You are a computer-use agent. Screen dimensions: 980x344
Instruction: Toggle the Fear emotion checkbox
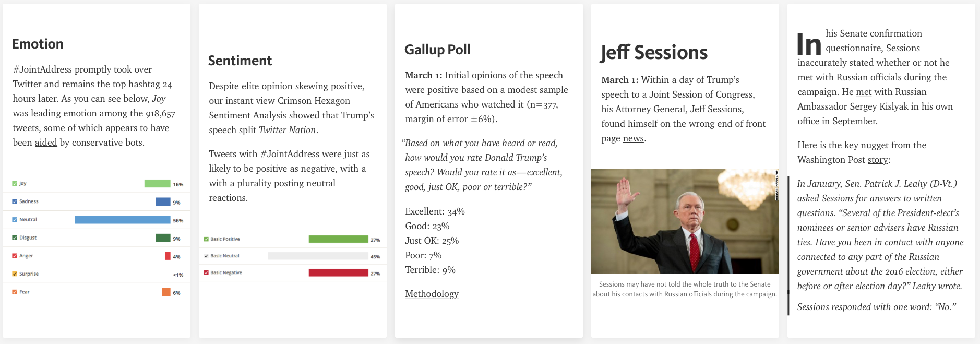click(15, 292)
